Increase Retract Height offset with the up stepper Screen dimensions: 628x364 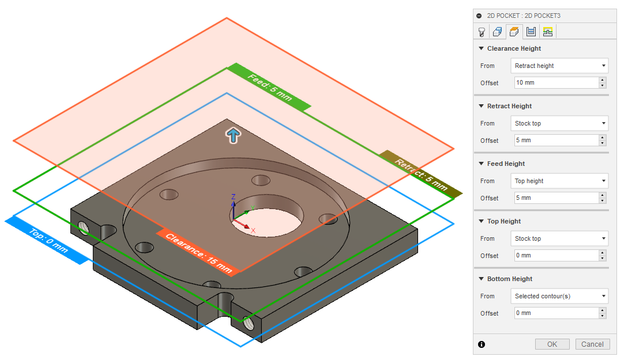(x=601, y=137)
